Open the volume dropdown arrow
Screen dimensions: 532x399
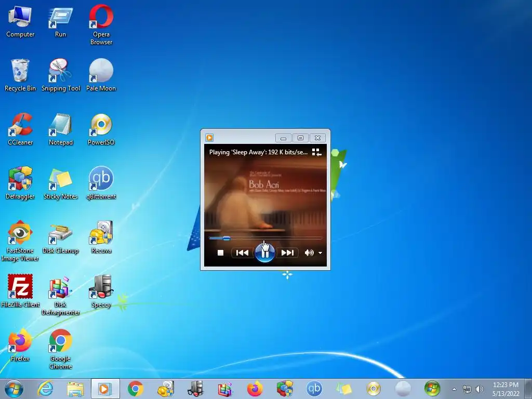320,253
